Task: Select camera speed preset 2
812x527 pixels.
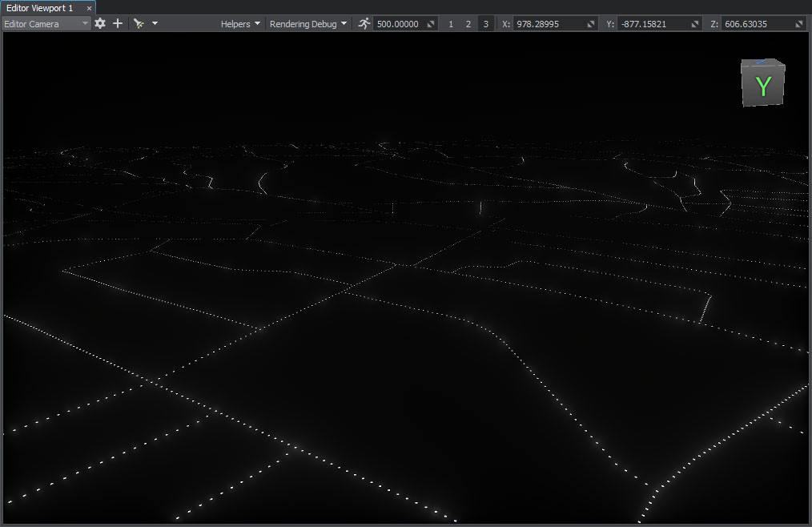Action: (x=468, y=24)
